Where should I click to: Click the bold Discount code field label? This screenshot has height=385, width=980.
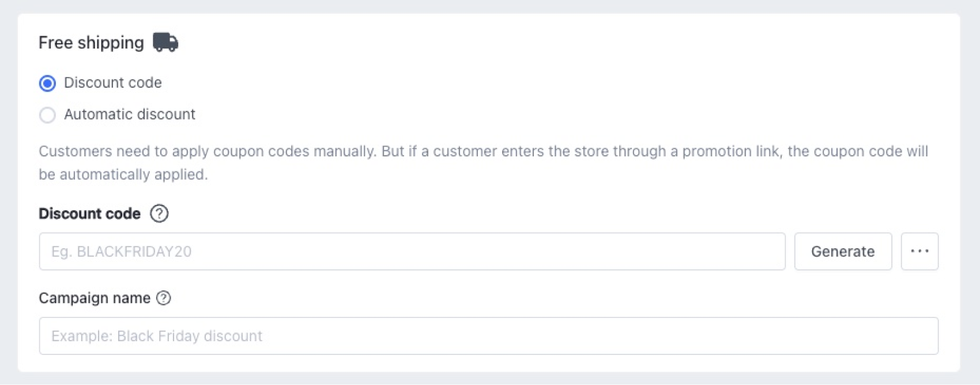click(89, 214)
